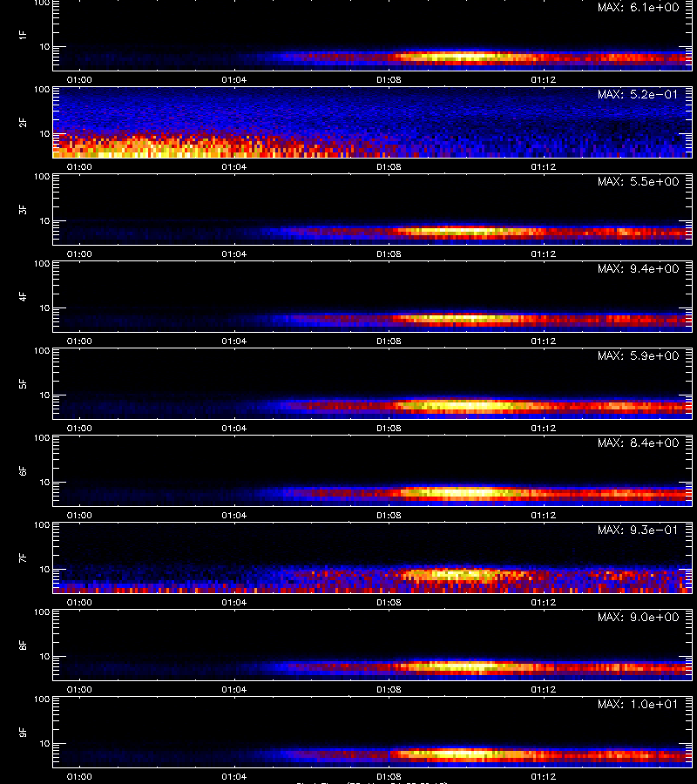Viewport: 697px width, 784px height.
Task: Click the 01:04 time tick under panel 6F
Action: point(234,515)
